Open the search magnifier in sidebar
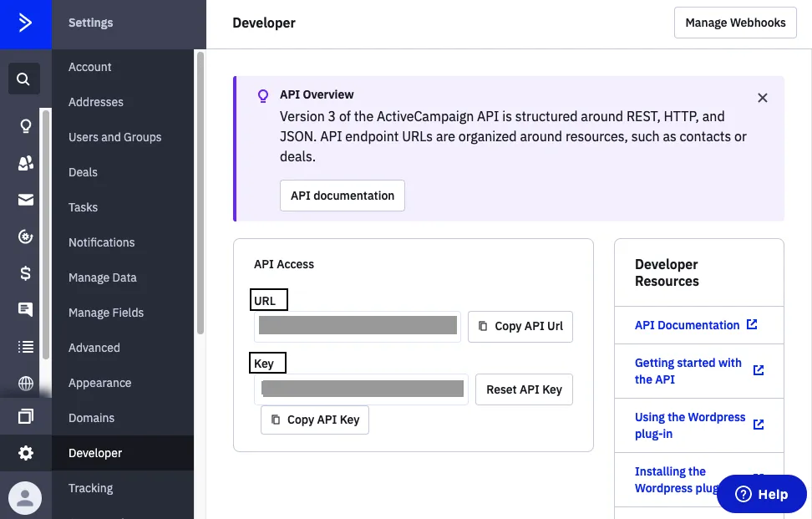The height and width of the screenshot is (519, 812). 23,79
